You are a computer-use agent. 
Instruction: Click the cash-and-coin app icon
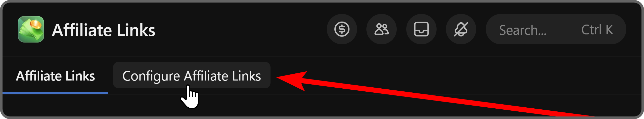tap(31, 29)
